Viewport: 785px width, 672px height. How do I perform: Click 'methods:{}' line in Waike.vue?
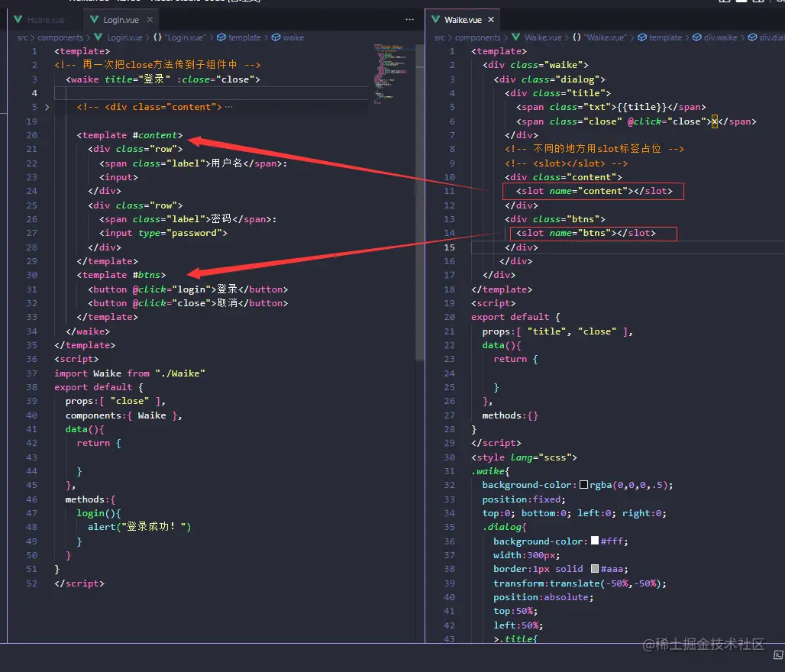510,415
